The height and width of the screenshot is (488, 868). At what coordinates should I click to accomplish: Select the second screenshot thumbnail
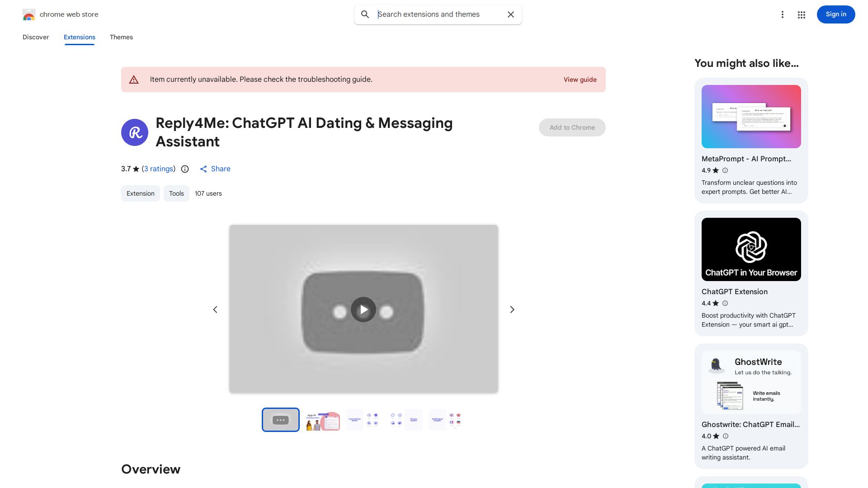322,420
